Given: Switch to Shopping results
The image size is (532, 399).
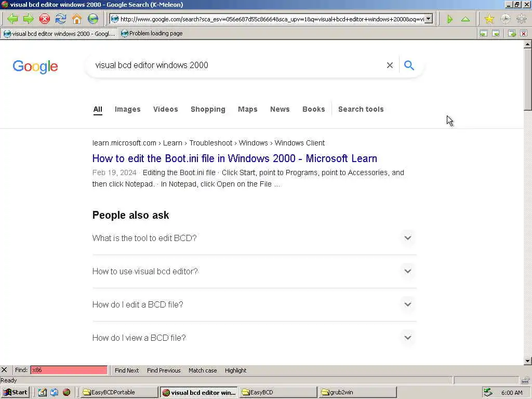Looking at the screenshot, I should pyautogui.click(x=208, y=109).
